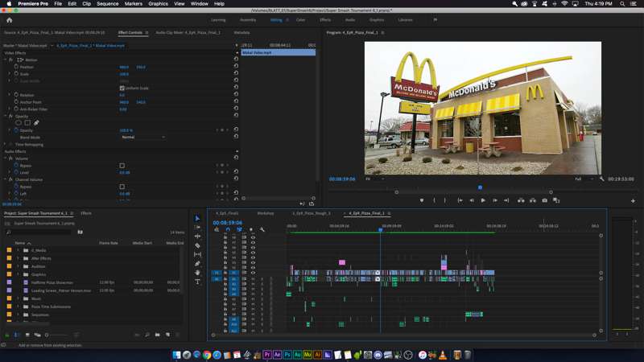The height and width of the screenshot is (362, 644).
Task: Open Workshop sequence tab in timeline
Action: pyautogui.click(x=266, y=213)
